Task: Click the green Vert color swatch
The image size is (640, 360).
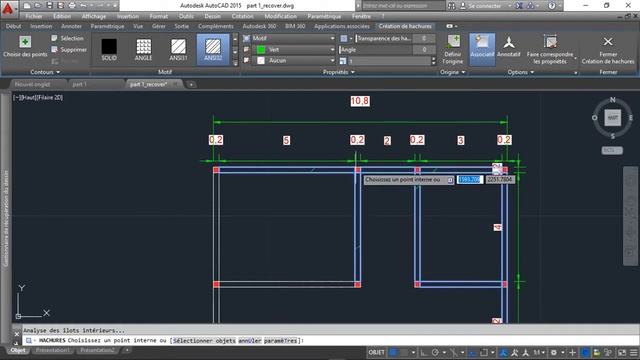Action: 261,50
